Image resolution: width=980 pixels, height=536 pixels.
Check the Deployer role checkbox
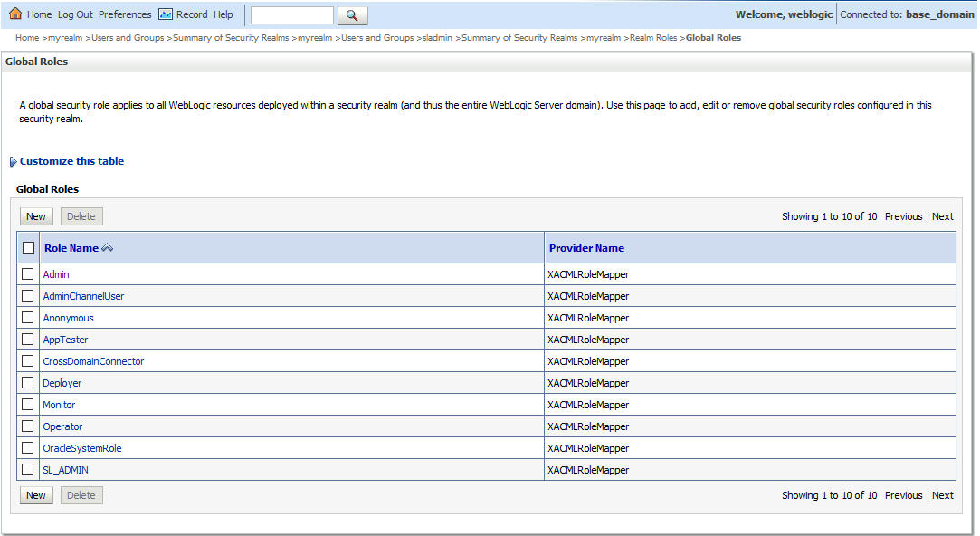27,383
